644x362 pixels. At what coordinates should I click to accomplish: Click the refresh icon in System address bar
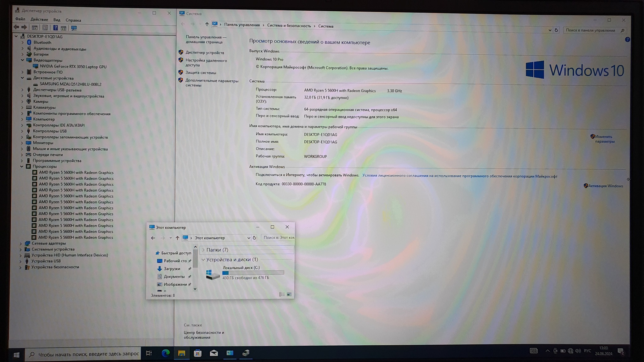[x=556, y=30]
